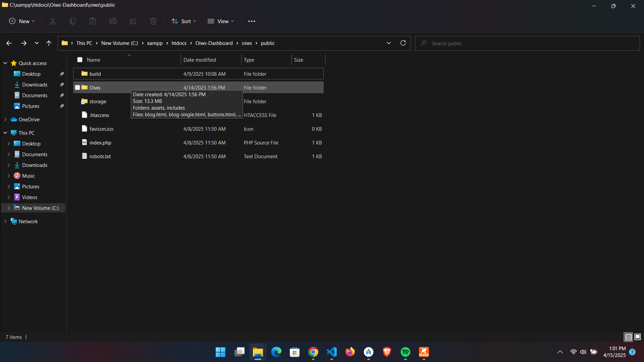Go up one folder level arrow
This screenshot has width=644, height=362.
pos(49,43)
